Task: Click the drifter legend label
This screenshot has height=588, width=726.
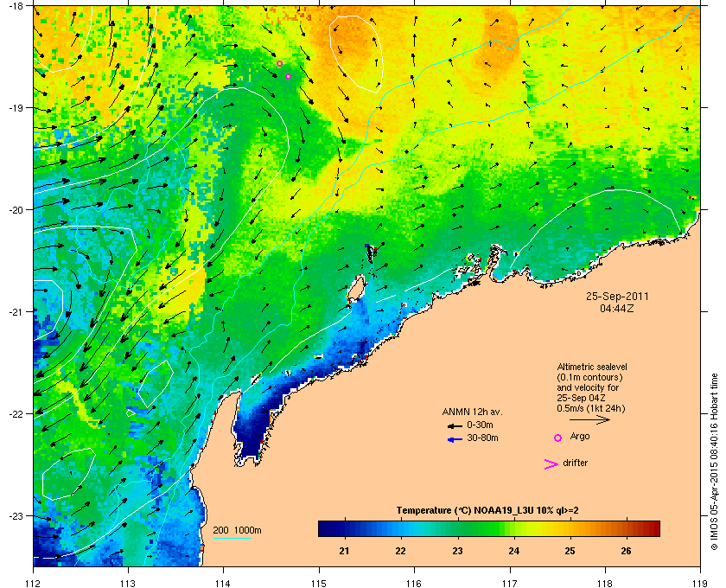Action: click(x=575, y=463)
